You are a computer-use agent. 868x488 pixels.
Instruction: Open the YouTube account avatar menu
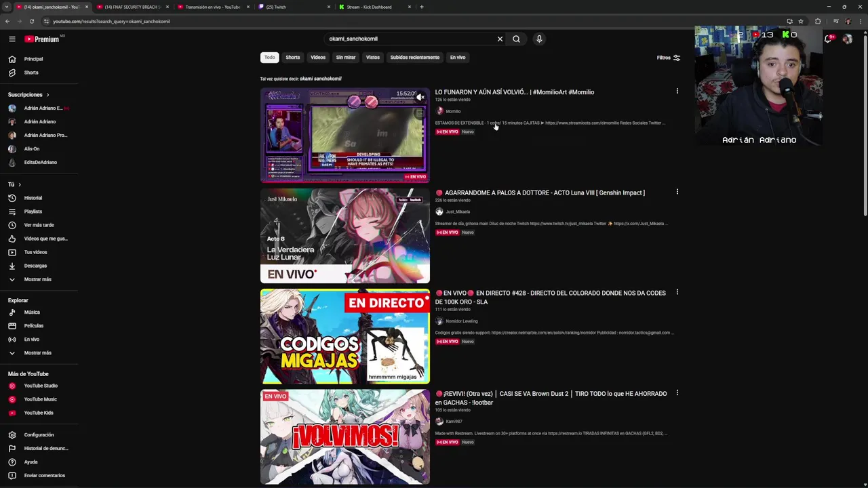click(847, 39)
